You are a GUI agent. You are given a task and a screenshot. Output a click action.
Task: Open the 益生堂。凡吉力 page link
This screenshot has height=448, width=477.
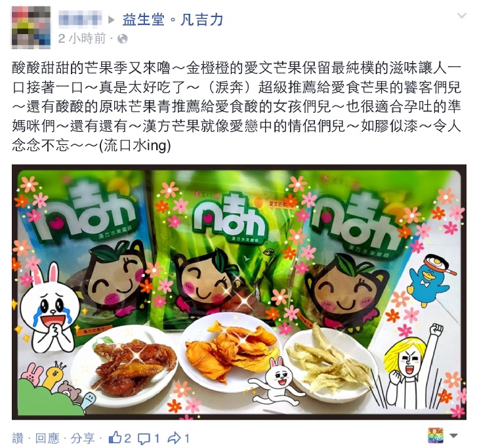pyautogui.click(x=173, y=20)
